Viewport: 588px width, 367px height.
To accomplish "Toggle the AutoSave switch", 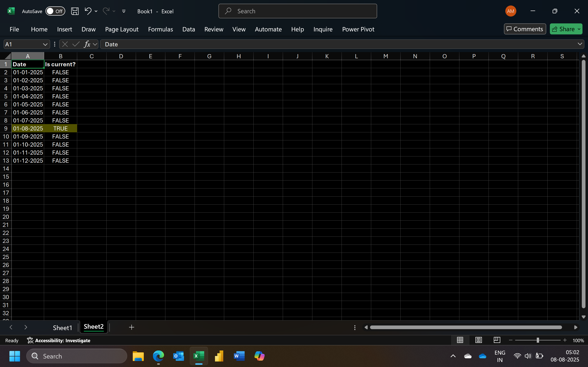I will click(x=55, y=11).
